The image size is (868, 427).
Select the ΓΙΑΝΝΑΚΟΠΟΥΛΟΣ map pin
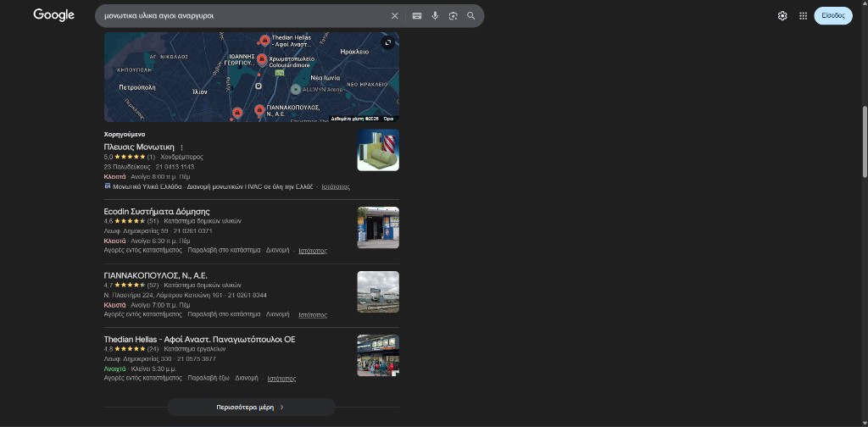pos(259,111)
